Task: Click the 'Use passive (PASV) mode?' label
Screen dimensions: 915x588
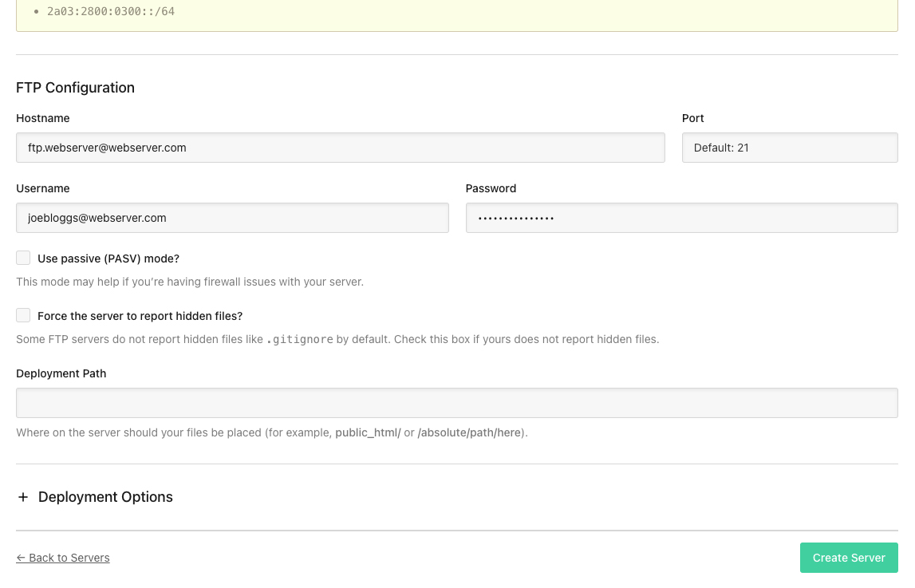Action: pyautogui.click(x=108, y=258)
